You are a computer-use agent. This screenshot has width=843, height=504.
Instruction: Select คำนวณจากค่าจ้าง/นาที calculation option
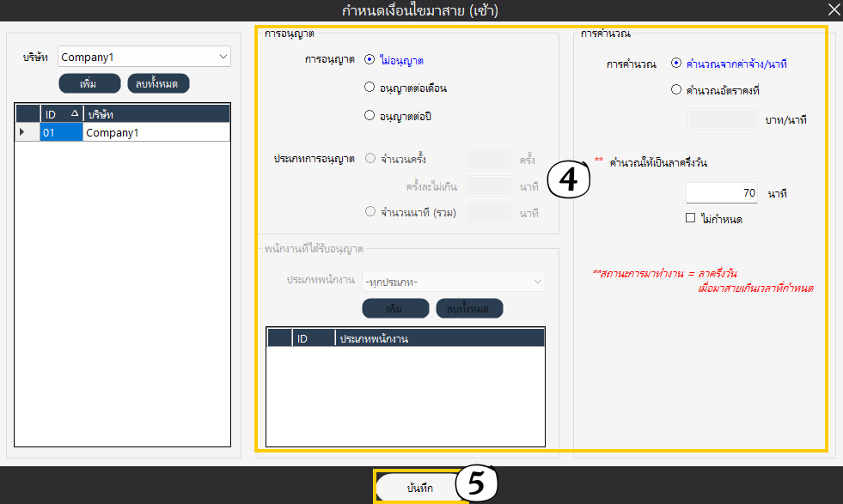tap(676, 64)
